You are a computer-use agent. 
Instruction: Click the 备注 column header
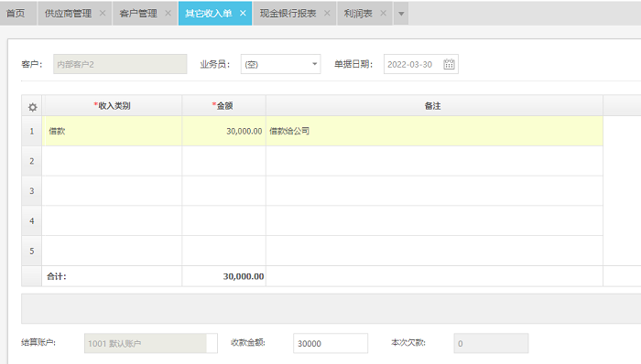434,106
